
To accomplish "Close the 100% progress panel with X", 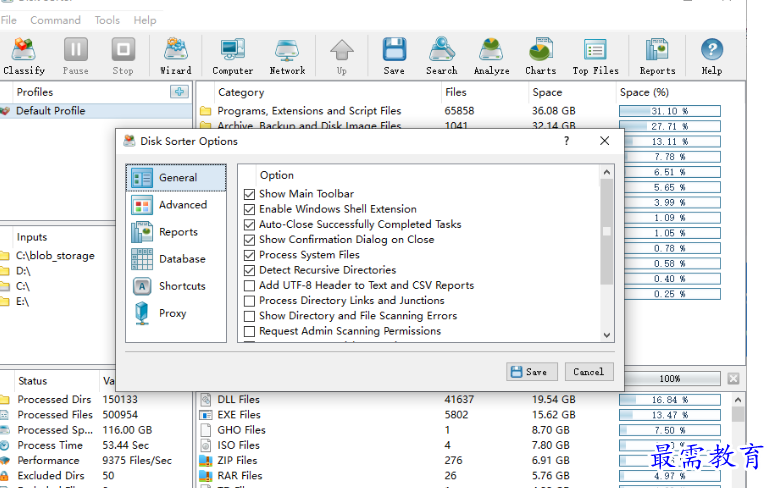I will coord(733,378).
